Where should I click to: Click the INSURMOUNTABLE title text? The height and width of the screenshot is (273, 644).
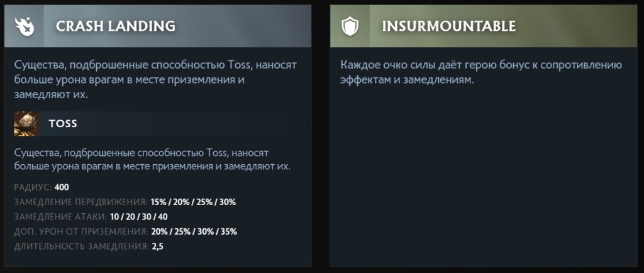pyautogui.click(x=448, y=26)
